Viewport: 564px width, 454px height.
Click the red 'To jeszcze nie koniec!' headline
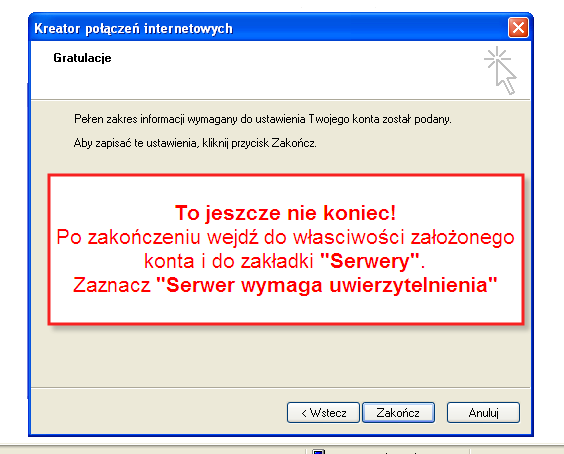[286, 213]
